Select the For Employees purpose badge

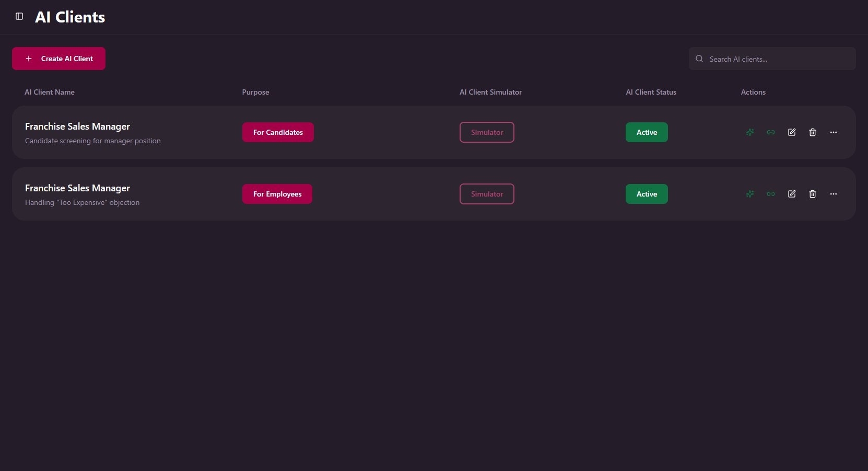(x=277, y=194)
